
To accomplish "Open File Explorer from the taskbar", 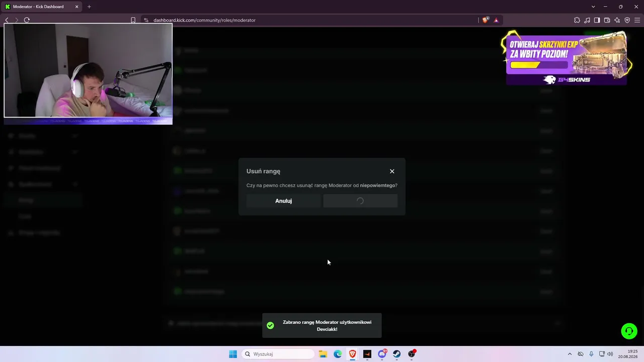I will pyautogui.click(x=323, y=354).
